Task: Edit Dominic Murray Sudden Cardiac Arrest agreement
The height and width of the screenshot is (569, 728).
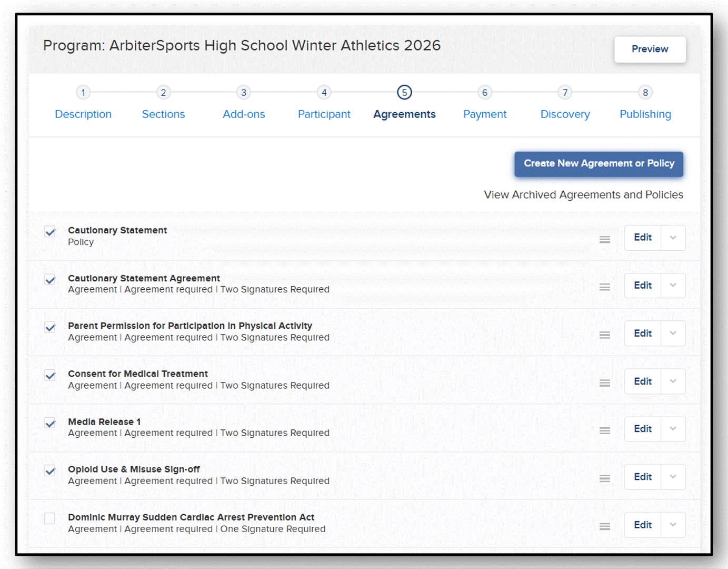Action: tap(643, 525)
